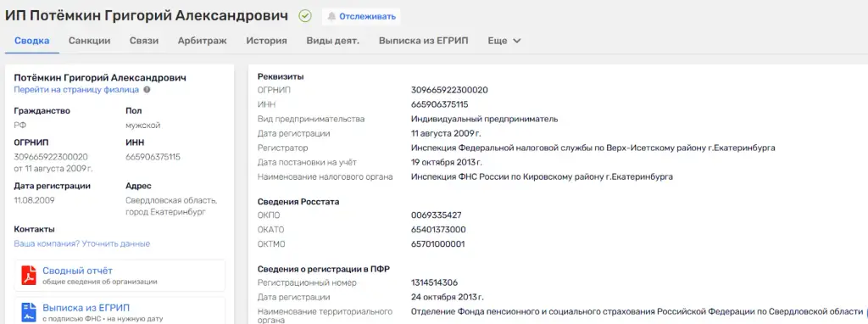Click the Сведения Росстата section heading

coord(298,202)
